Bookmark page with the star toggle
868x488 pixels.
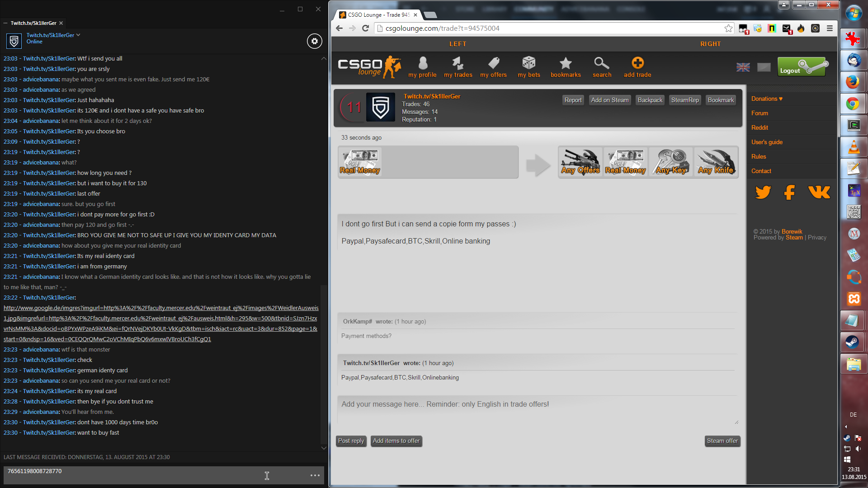[728, 28]
